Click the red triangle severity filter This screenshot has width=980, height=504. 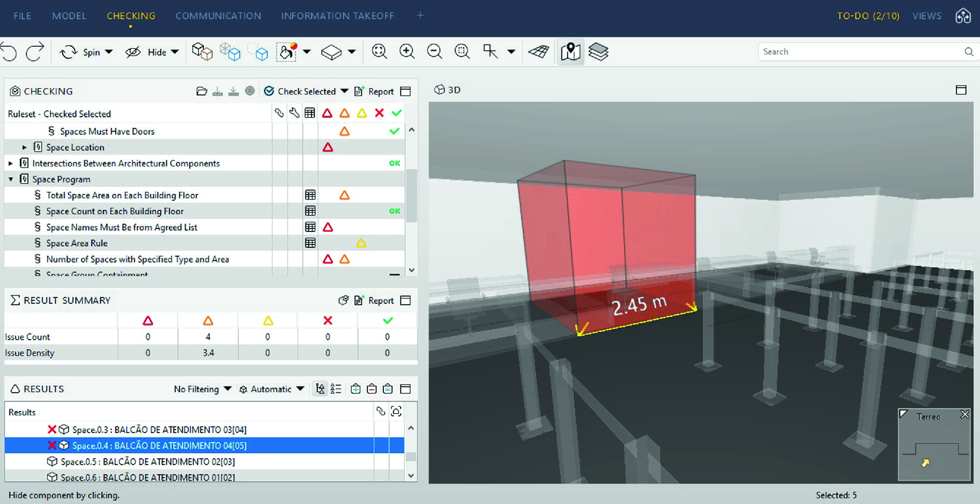pos(327,113)
